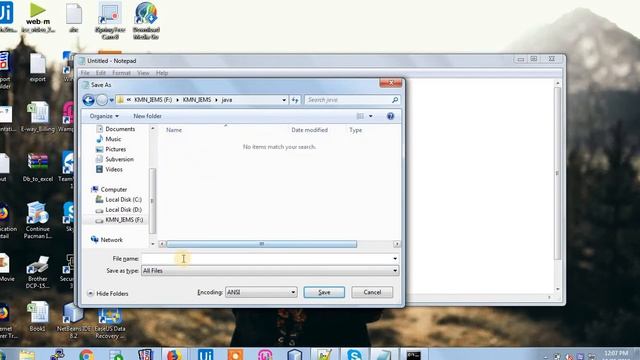
Task: Sort by the Date modified column header
Action: (x=309, y=130)
